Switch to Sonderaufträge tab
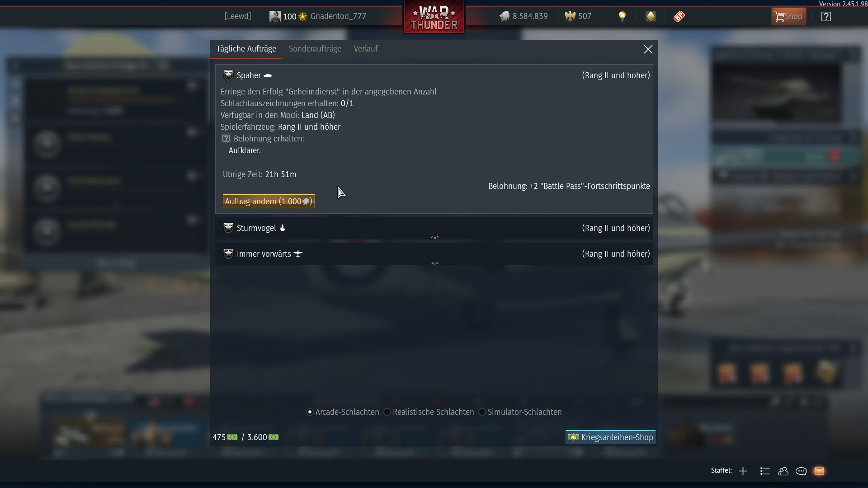 coord(315,49)
